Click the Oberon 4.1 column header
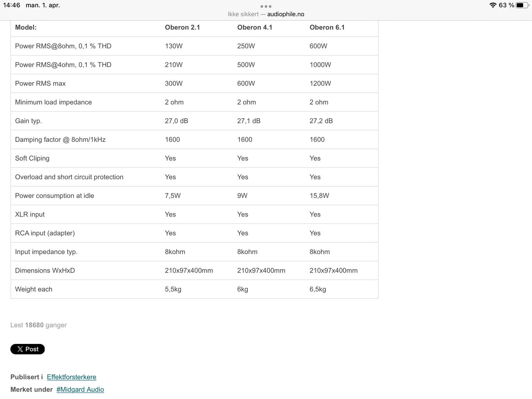Screen dimensions: 532x399 coord(255,27)
